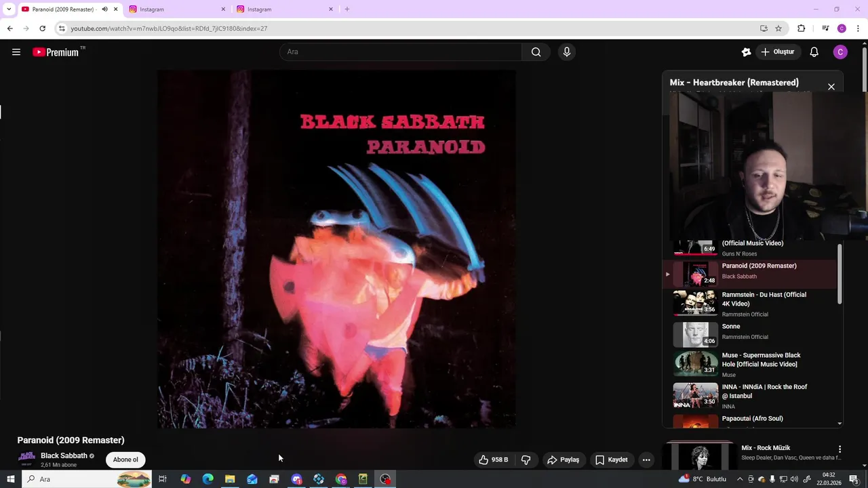Click the Black Sabbath Paranoid album art video

tap(336, 249)
